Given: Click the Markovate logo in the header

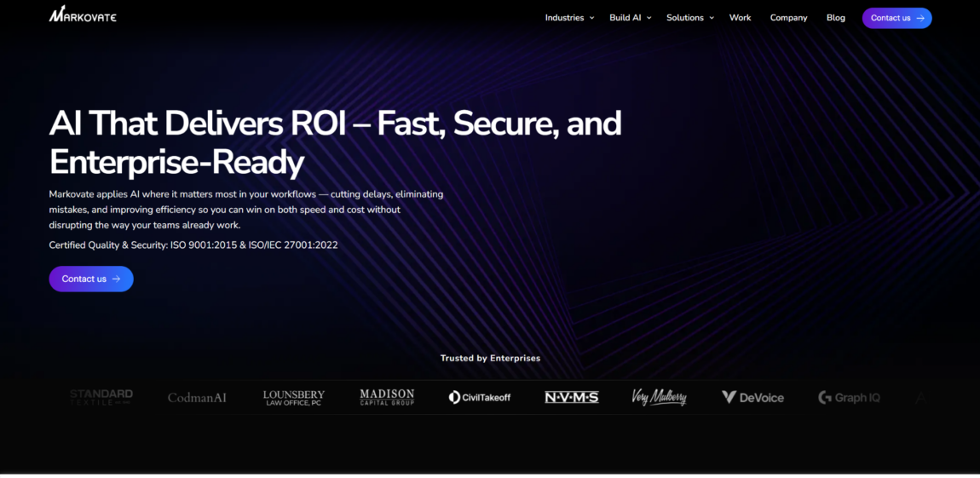Looking at the screenshot, I should click(83, 14).
